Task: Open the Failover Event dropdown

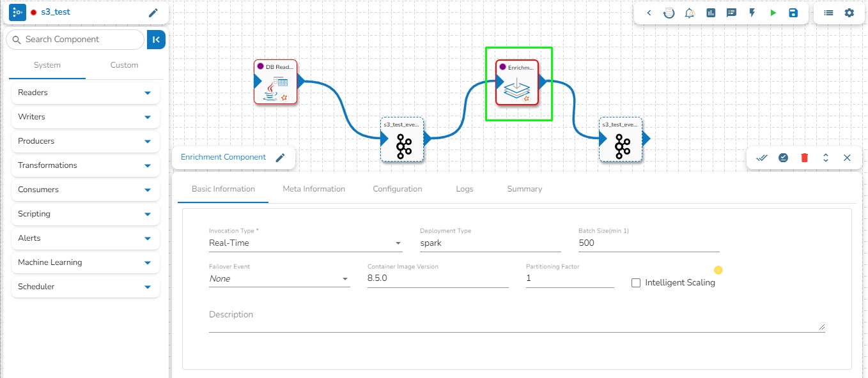Action: (279, 279)
